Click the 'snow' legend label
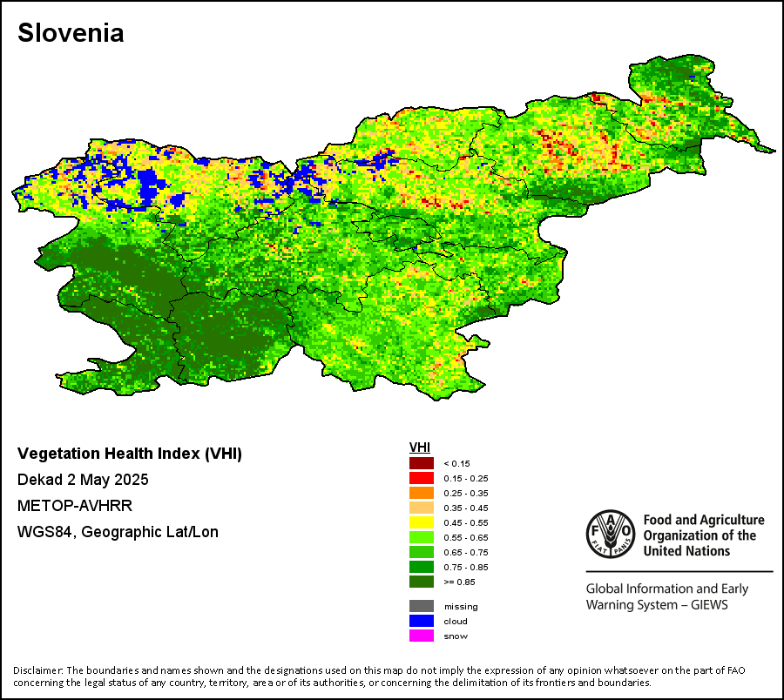Image resolution: width=784 pixels, height=700 pixels. click(x=456, y=636)
